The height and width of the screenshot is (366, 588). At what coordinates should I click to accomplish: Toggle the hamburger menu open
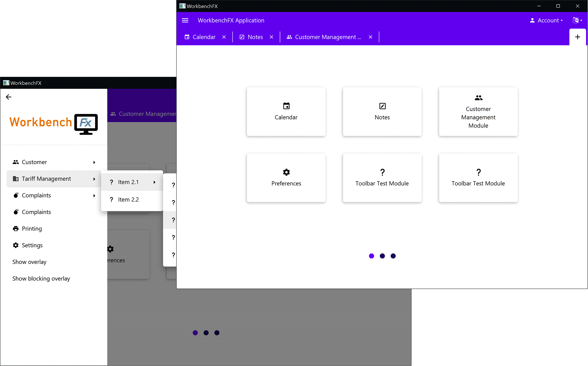[x=185, y=20]
